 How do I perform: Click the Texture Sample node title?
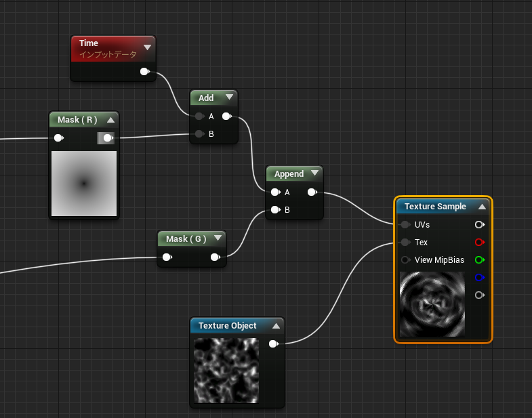click(x=435, y=206)
